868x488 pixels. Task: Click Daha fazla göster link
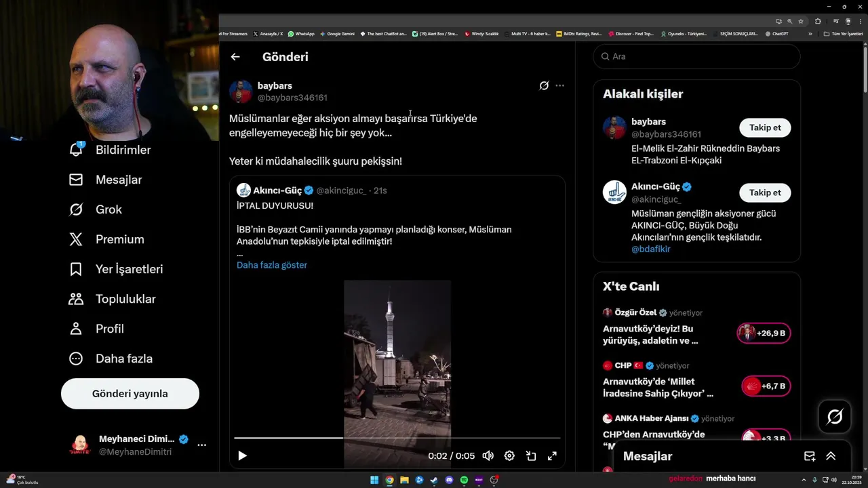(272, 265)
